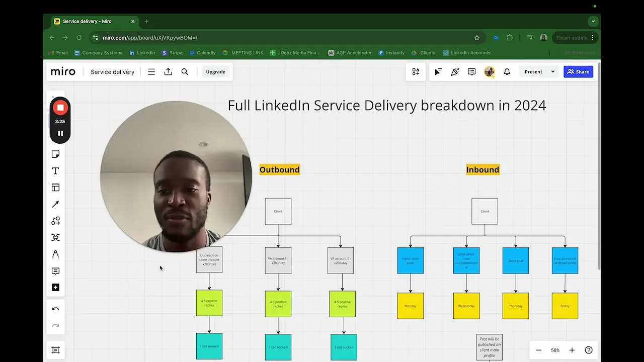This screenshot has height=362, width=644.
Task: Open a new browser tab
Action: (x=146, y=21)
